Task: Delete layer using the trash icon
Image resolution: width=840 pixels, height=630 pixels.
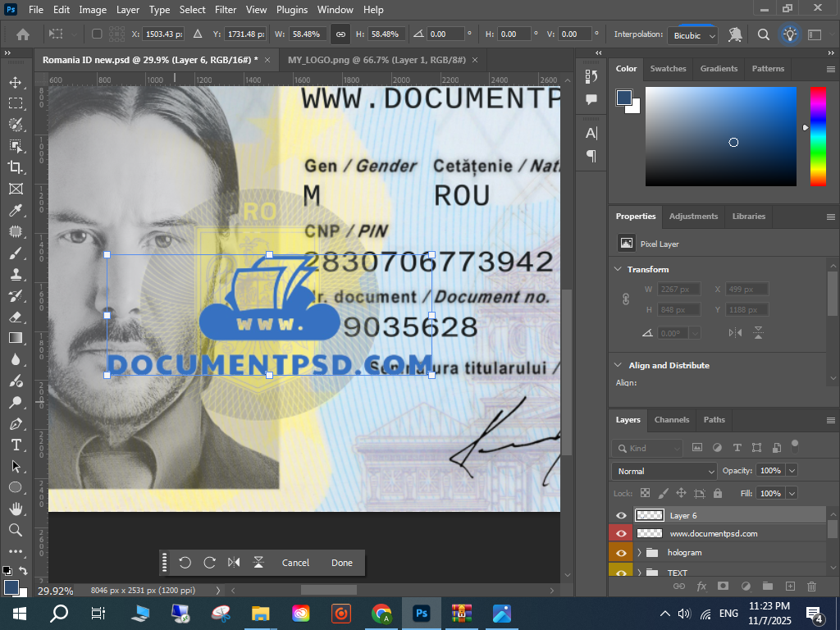Action: pos(812,586)
